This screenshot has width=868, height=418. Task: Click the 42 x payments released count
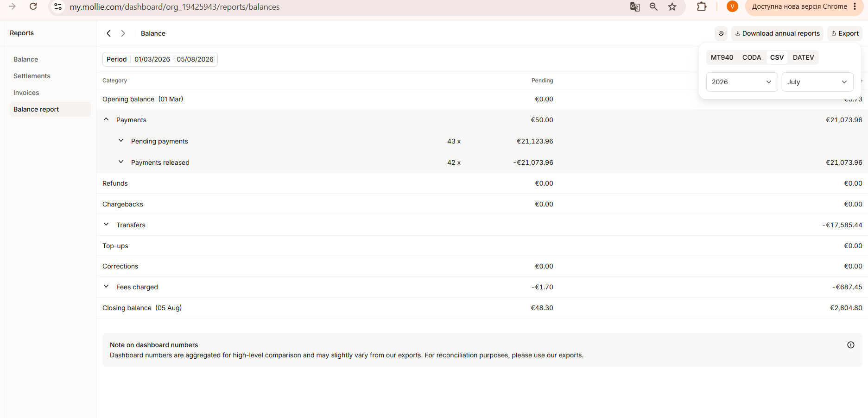point(454,162)
